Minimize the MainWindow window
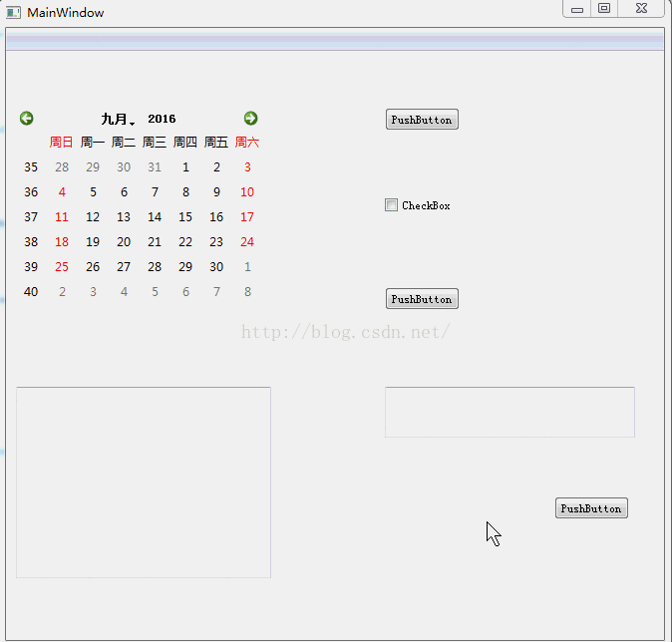The width and height of the screenshot is (672, 642). click(x=577, y=9)
